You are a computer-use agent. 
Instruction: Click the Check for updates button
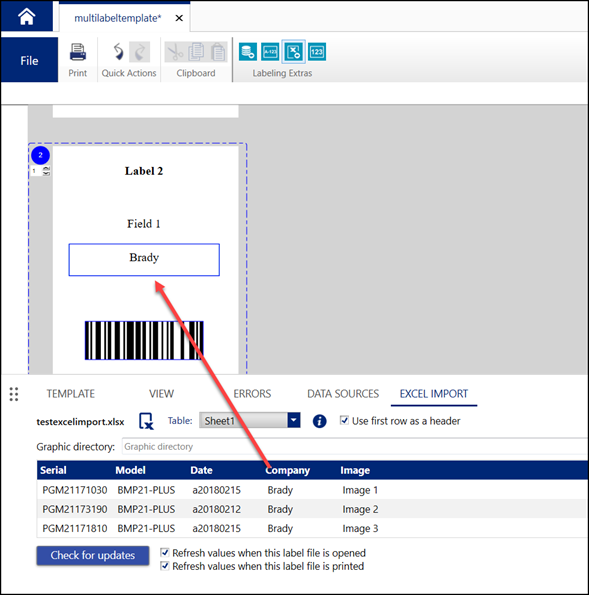click(x=93, y=555)
